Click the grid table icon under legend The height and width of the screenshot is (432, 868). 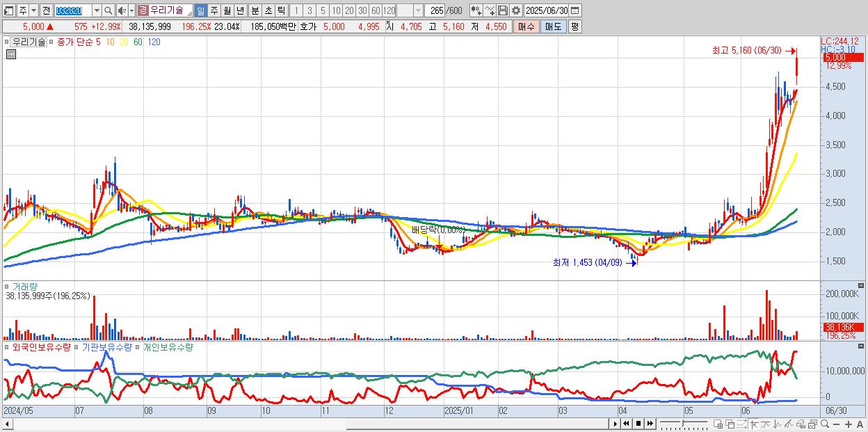[x=10, y=54]
